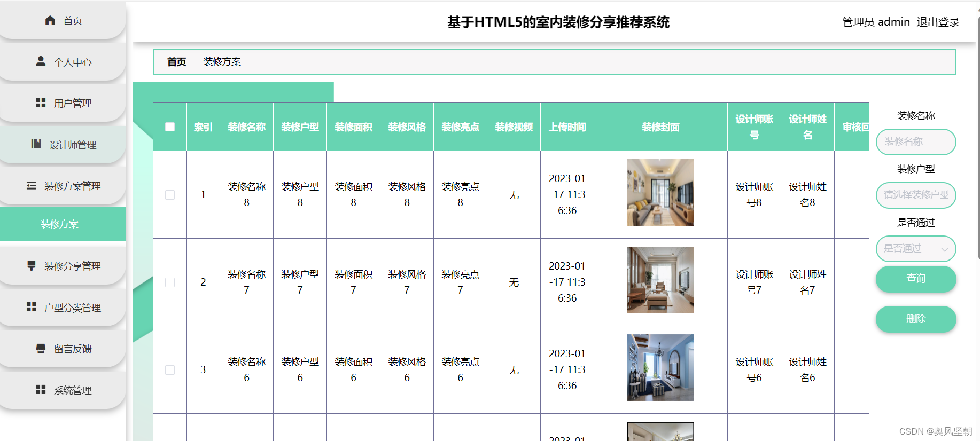Click the 索引 column header
The image size is (980, 441).
(x=203, y=127)
